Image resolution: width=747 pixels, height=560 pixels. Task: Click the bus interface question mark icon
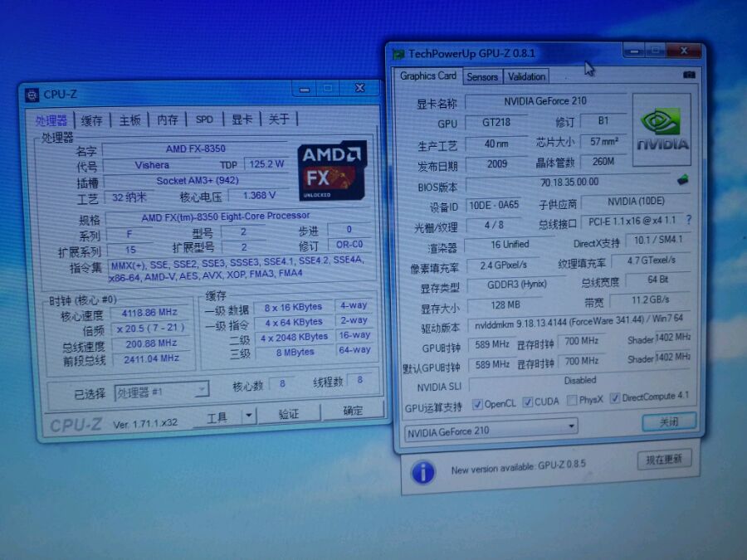tap(688, 220)
